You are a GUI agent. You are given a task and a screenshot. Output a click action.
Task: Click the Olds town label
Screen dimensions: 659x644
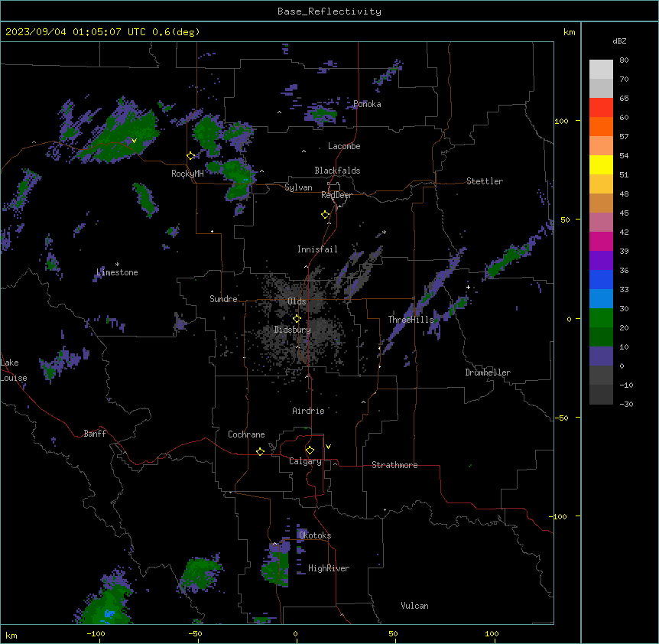(x=297, y=301)
